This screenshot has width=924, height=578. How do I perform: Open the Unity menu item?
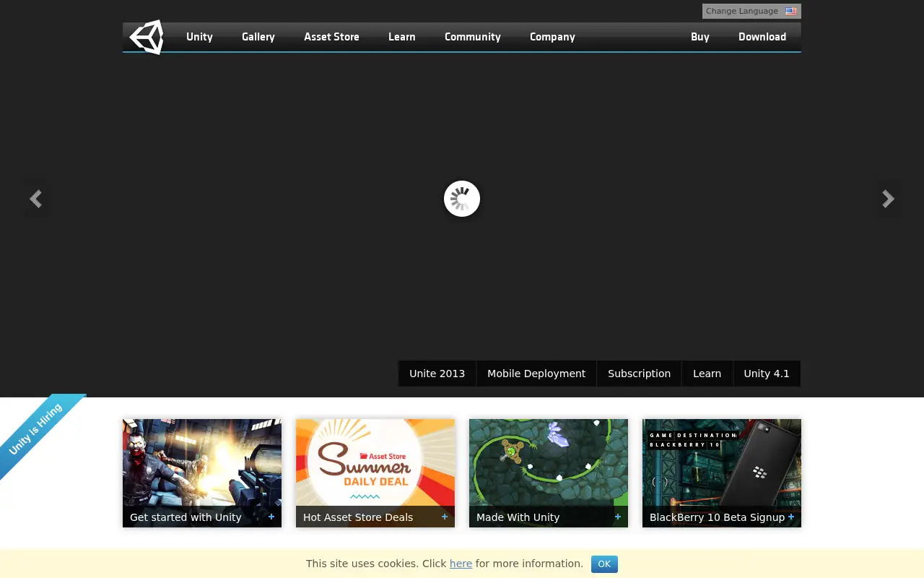[x=199, y=37]
